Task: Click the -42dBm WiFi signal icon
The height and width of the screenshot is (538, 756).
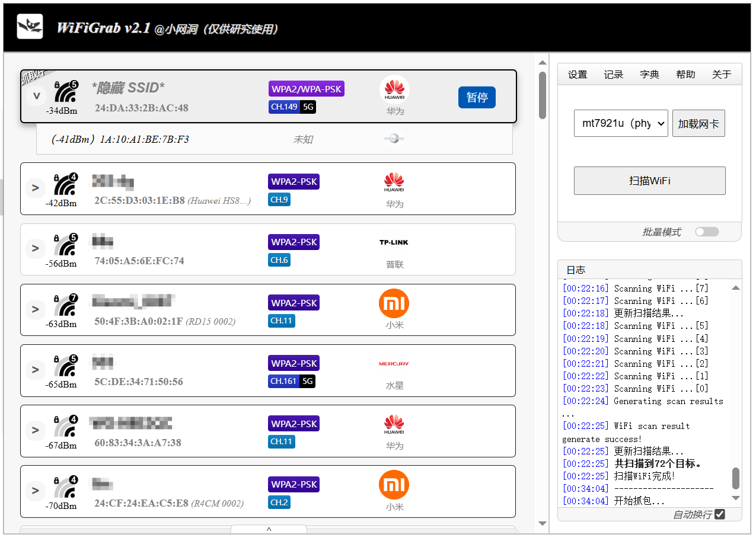Action: 65,185
